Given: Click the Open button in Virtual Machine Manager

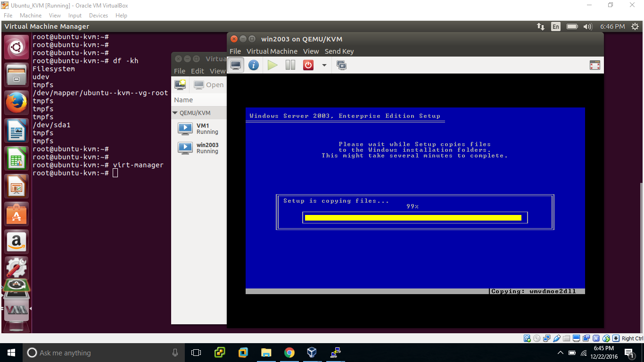Looking at the screenshot, I should (208, 84).
